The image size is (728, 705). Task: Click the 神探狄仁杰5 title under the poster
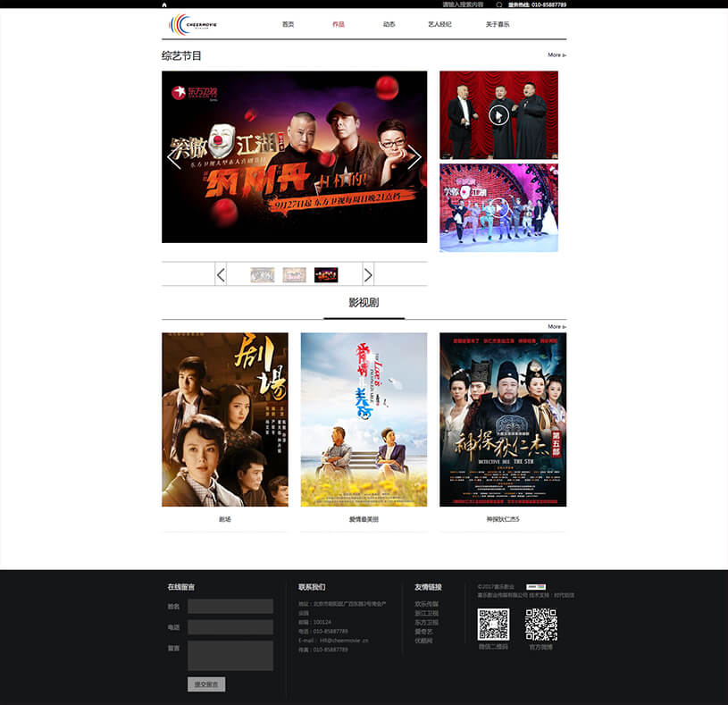coord(503,519)
